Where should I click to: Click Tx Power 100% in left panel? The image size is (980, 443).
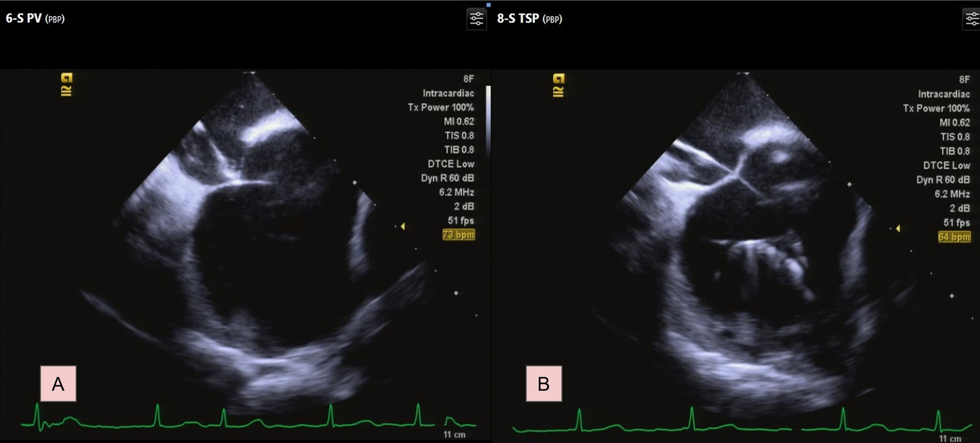tap(441, 107)
